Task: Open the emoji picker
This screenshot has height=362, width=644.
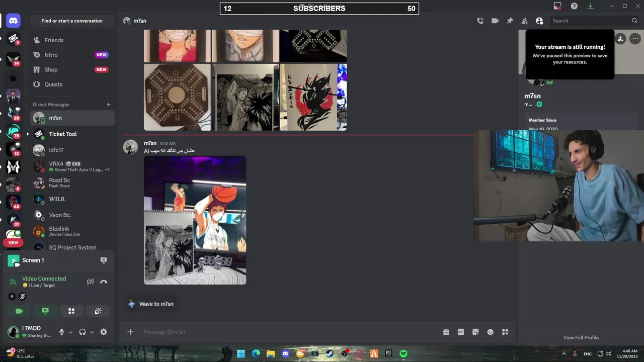Action: (x=491, y=332)
